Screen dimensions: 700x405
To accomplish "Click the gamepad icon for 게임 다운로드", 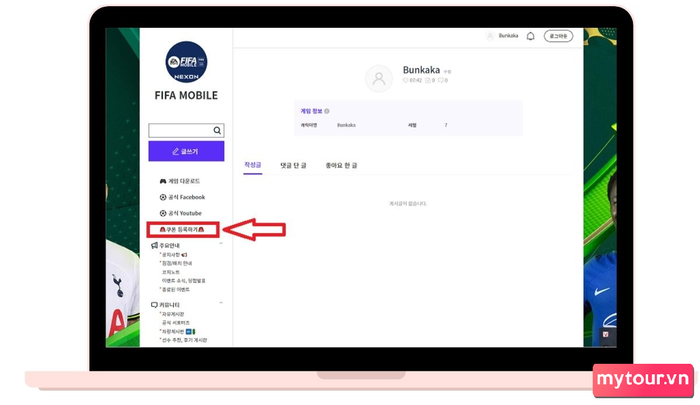I will 162,181.
